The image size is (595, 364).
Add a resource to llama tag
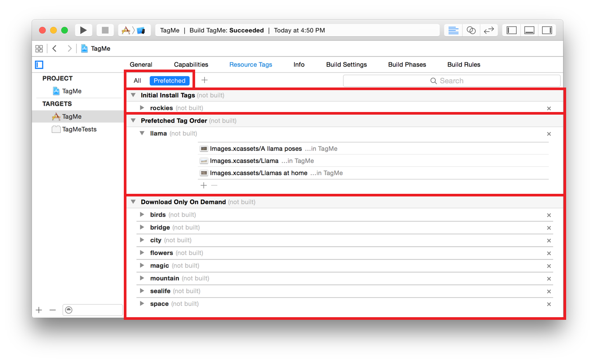(x=203, y=185)
